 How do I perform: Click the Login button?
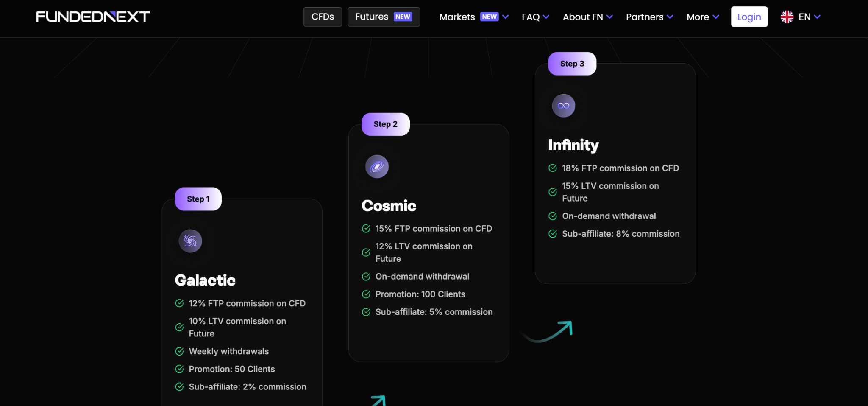tap(749, 17)
